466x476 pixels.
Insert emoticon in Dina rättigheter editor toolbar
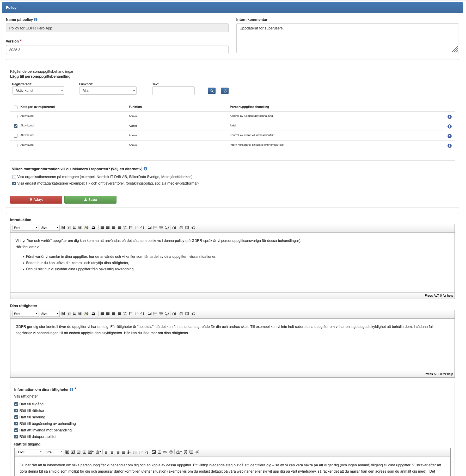pyautogui.click(x=167, y=314)
